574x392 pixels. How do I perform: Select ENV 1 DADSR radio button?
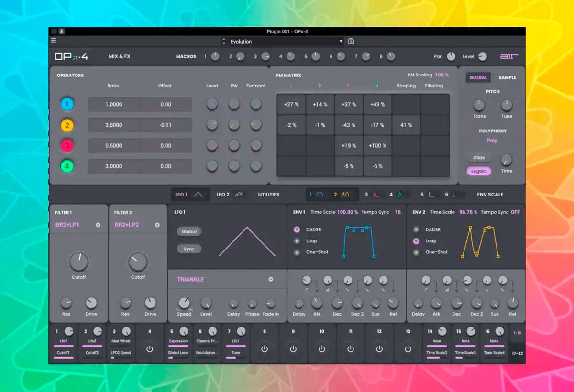pos(297,229)
